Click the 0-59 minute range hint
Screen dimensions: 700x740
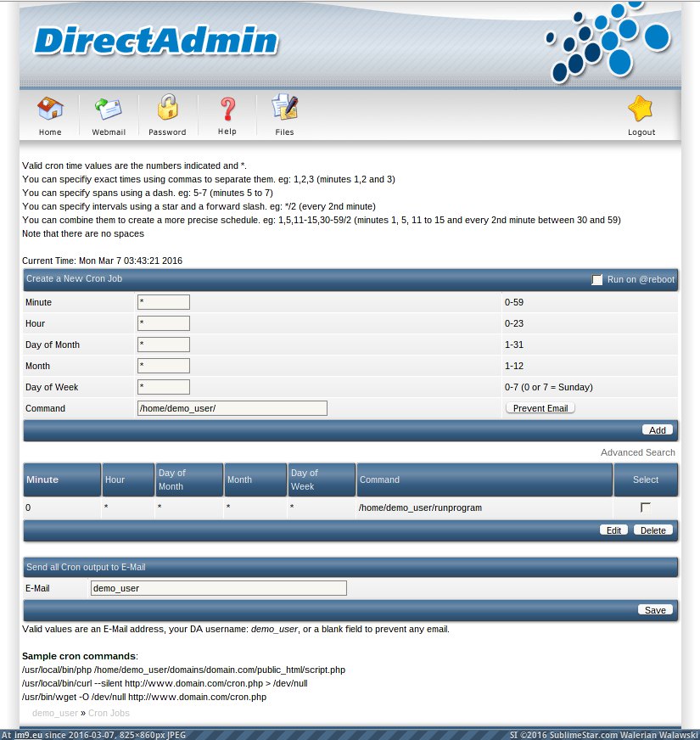click(514, 302)
